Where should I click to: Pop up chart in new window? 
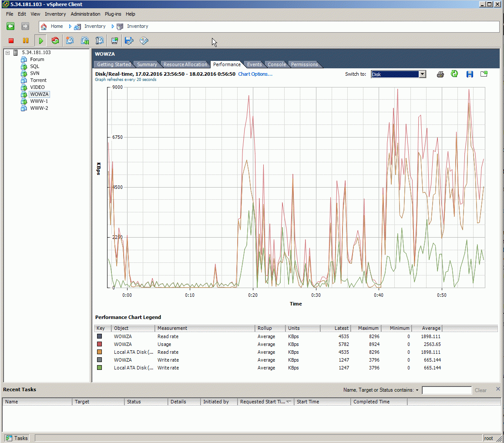[484, 74]
